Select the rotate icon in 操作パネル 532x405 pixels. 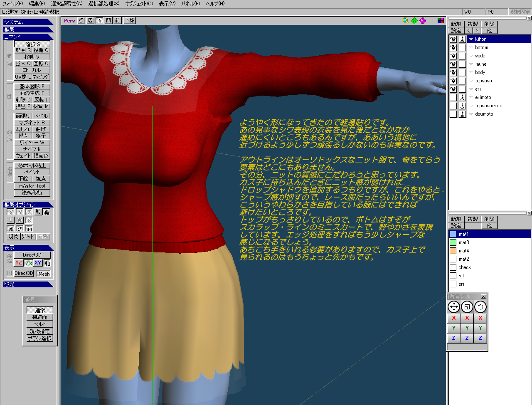pyautogui.click(x=480, y=307)
